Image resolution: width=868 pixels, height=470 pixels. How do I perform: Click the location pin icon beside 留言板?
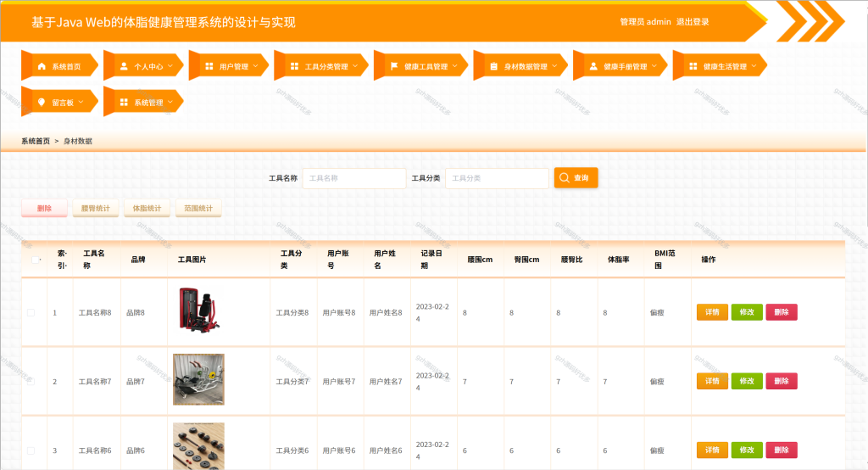(x=42, y=102)
